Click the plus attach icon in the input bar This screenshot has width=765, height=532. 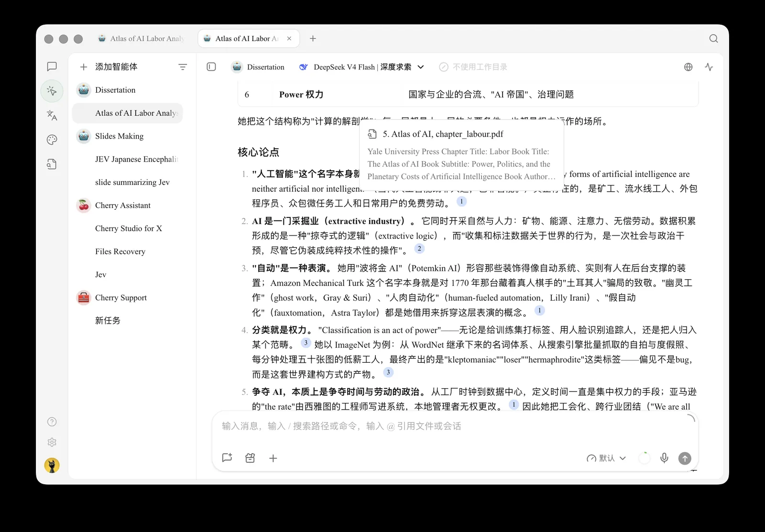click(273, 458)
